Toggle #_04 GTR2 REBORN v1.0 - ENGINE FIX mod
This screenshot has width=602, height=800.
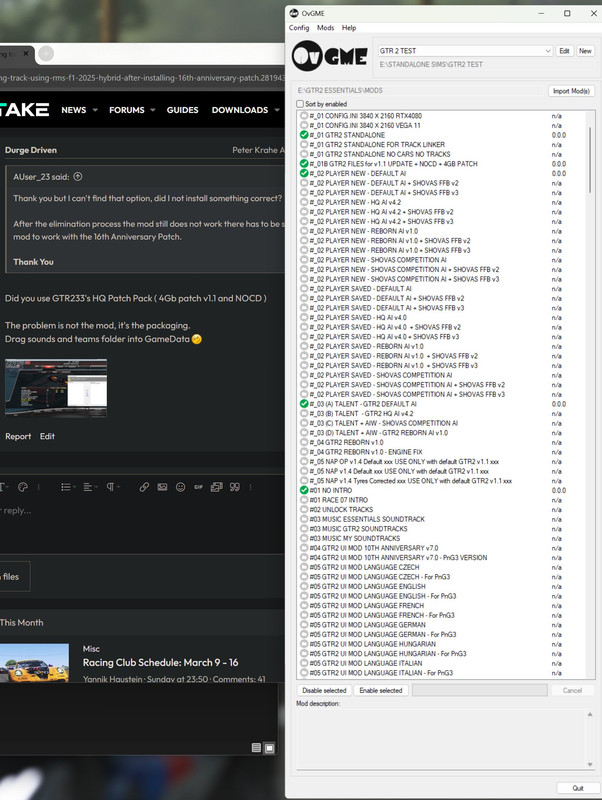tap(304, 452)
